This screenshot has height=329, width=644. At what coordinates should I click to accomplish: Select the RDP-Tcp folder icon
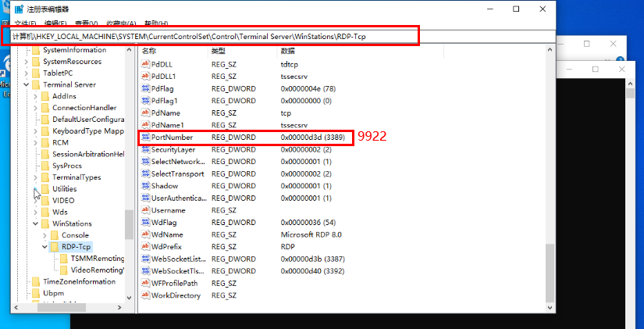[x=55, y=247]
